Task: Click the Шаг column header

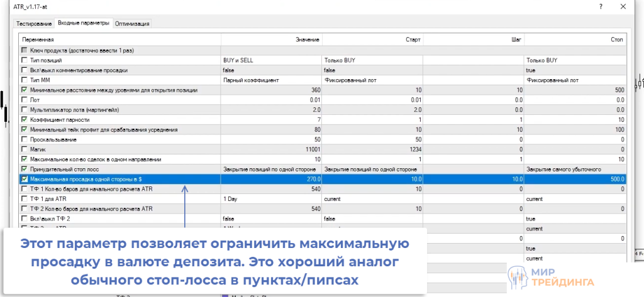Action: [474, 40]
